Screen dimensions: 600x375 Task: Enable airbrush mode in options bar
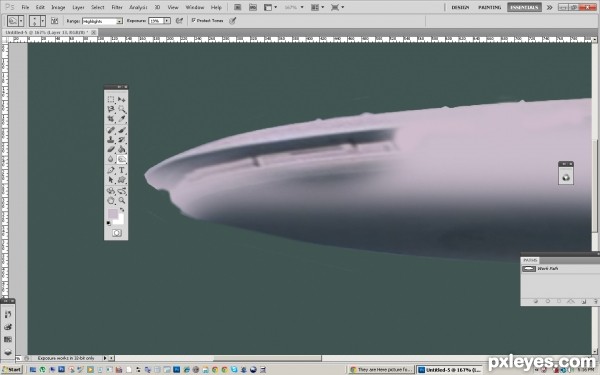[179, 21]
